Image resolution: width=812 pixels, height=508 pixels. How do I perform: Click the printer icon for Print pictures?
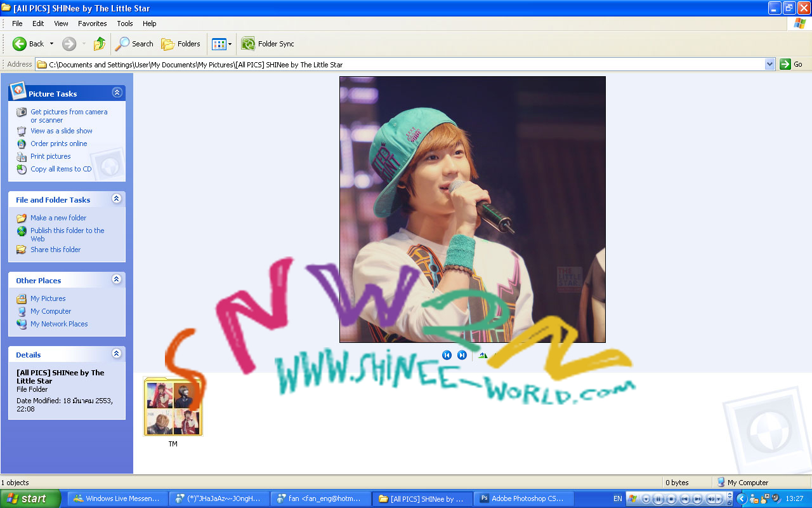click(22, 156)
